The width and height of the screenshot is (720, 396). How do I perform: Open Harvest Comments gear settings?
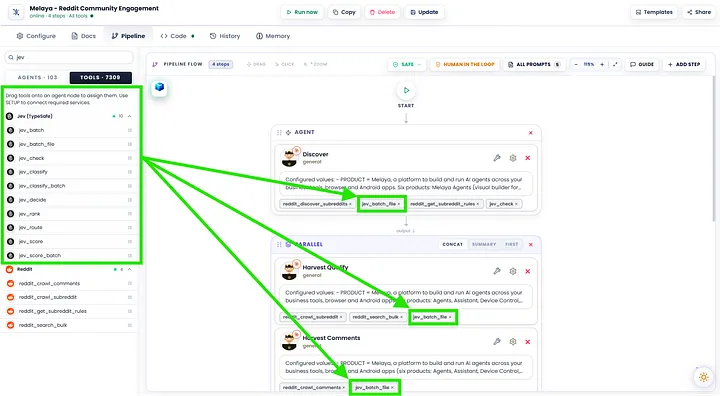tap(513, 342)
